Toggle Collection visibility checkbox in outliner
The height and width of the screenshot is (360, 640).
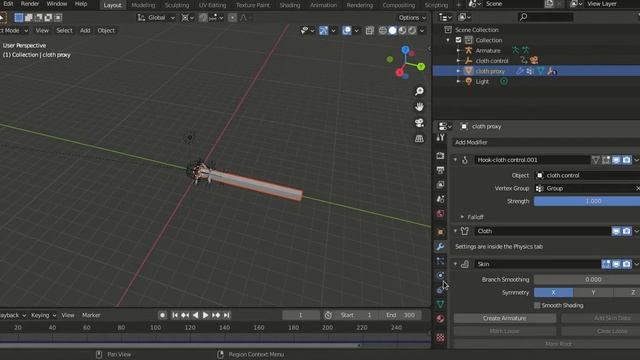458,40
